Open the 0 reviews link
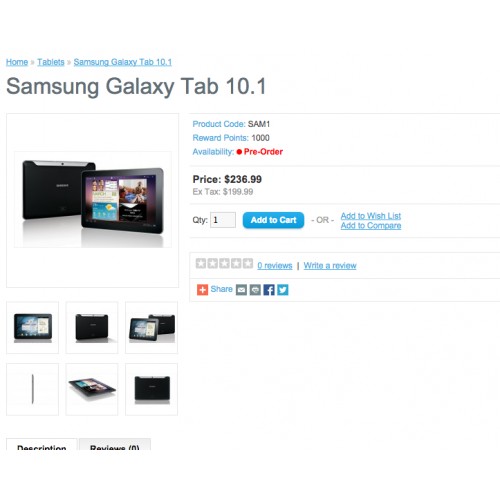The height and width of the screenshot is (500, 500). click(275, 266)
